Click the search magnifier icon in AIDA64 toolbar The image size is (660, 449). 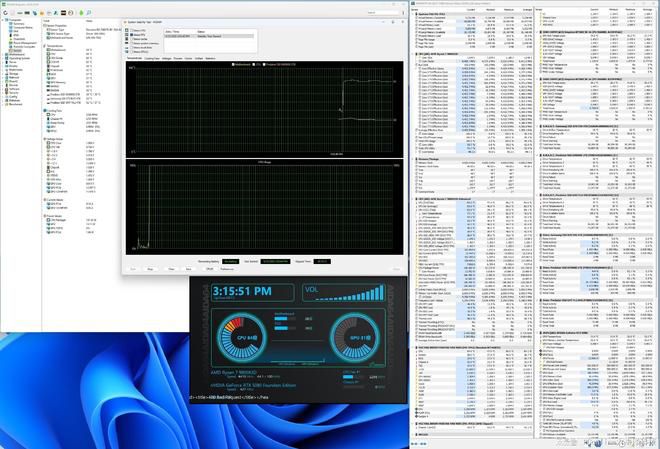[89, 13]
